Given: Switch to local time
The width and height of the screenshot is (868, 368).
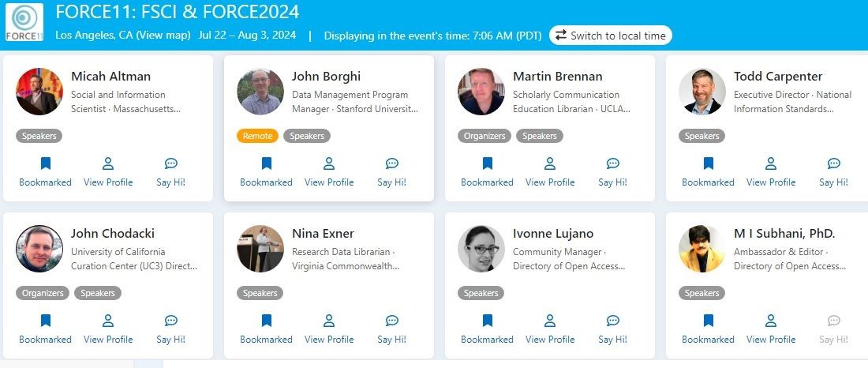Looking at the screenshot, I should (611, 36).
